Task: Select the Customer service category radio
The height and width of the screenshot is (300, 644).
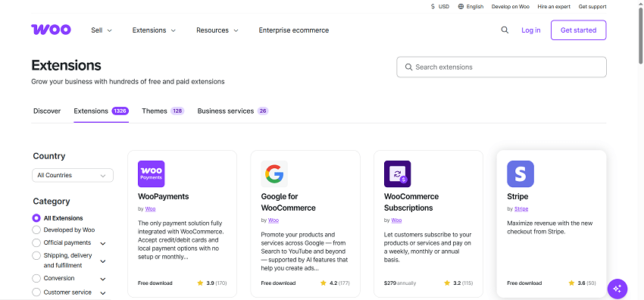Action: coord(36,292)
